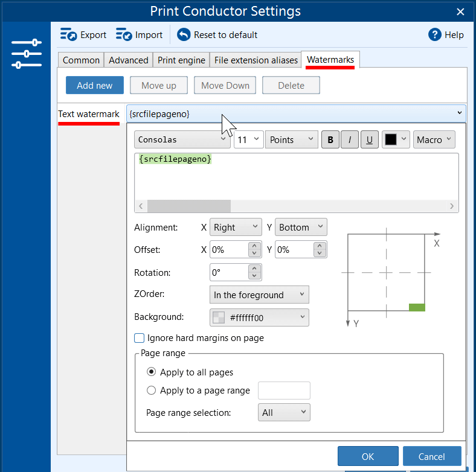Switch to the Print engine tab
The image size is (476, 472).
pyautogui.click(x=181, y=60)
